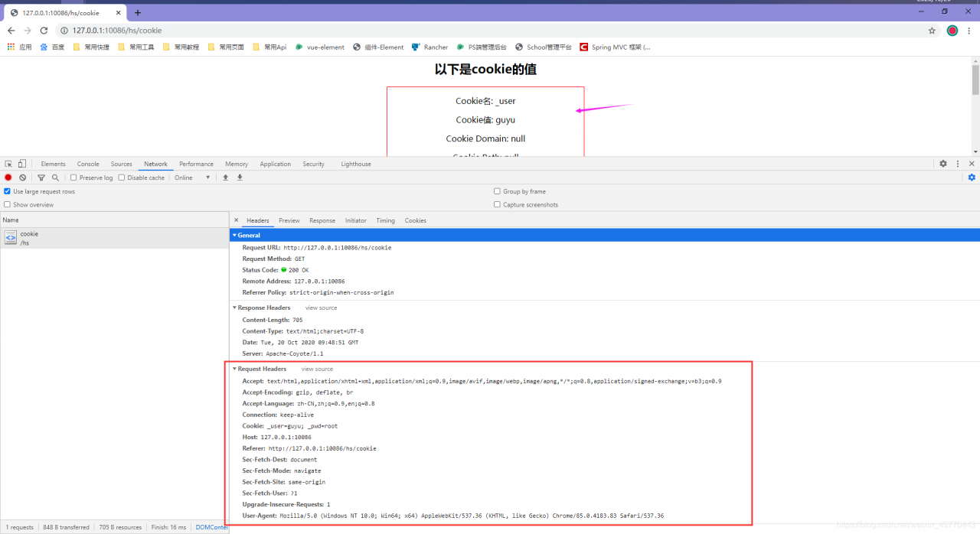Uncheck Use large request rows
The height and width of the screenshot is (534, 980).
[x=8, y=191]
